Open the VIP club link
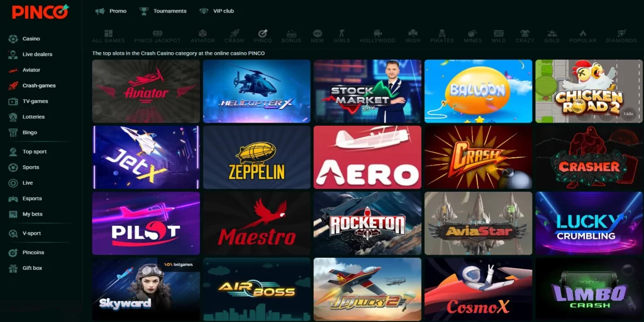The width and height of the screenshot is (644, 322). (x=217, y=11)
